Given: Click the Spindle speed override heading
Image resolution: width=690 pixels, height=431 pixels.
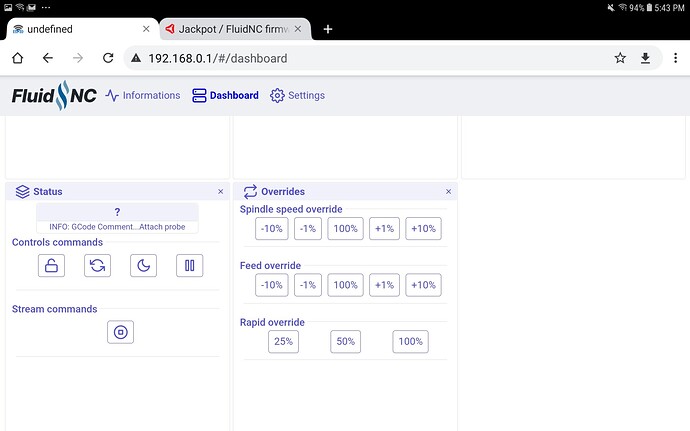Looking at the screenshot, I should [291, 209].
